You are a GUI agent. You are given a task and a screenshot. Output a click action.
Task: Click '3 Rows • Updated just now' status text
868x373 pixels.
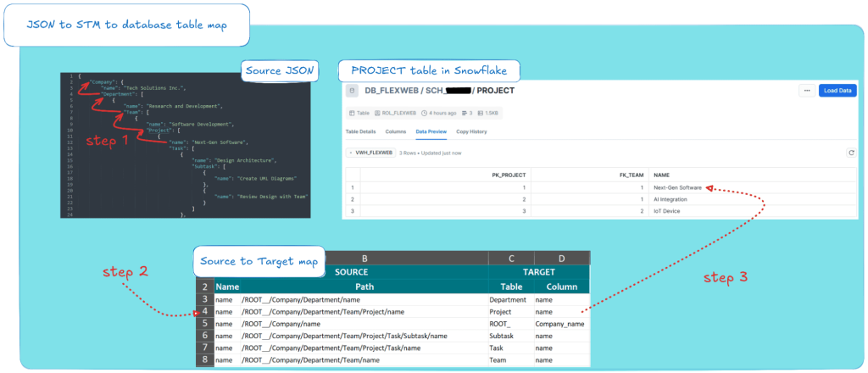430,153
